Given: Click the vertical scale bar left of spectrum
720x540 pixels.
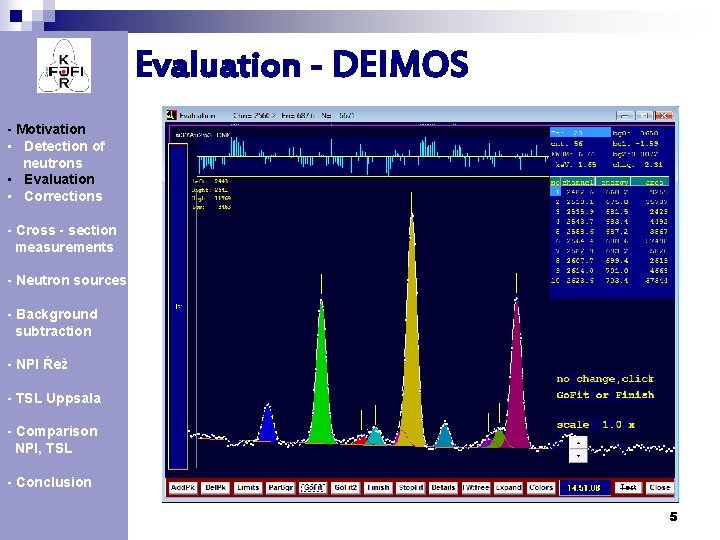Looking at the screenshot, I should pyautogui.click(x=178, y=306).
